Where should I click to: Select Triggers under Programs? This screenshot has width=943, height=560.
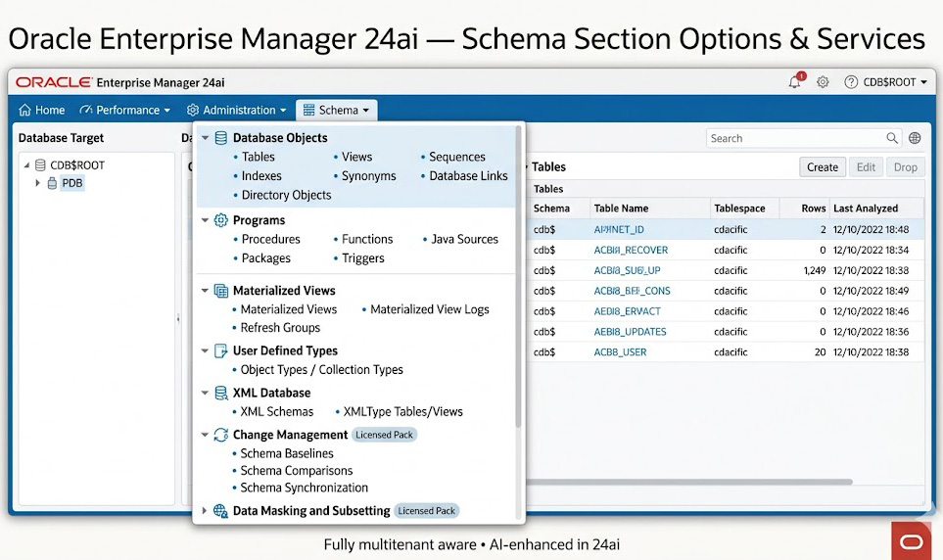coord(362,258)
